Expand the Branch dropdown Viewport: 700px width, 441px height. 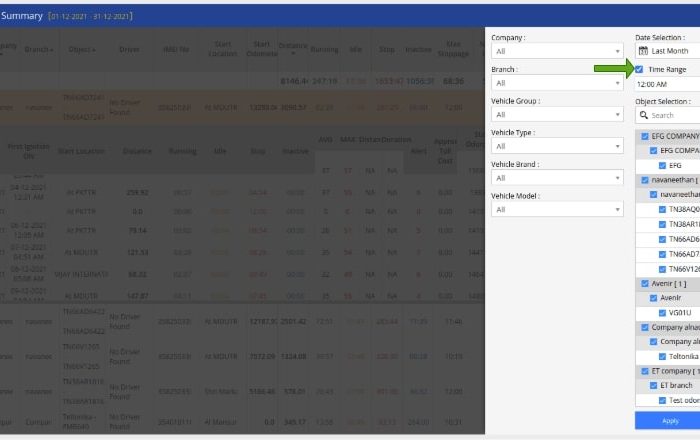556,83
